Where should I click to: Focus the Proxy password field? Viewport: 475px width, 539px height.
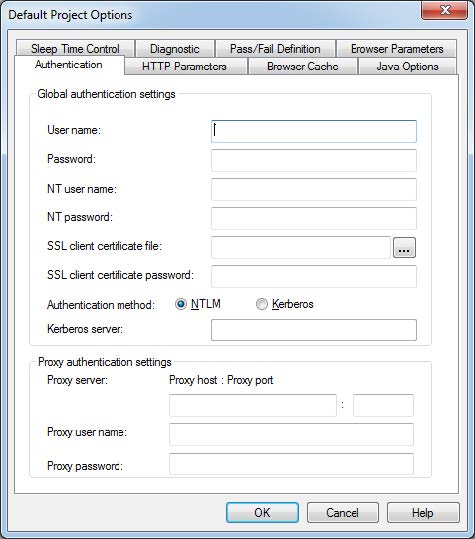(291, 464)
